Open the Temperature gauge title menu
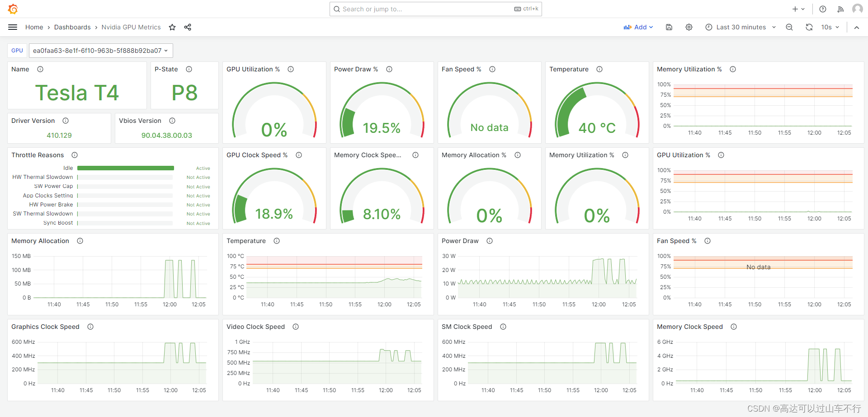Image resolution: width=868 pixels, height=417 pixels. (x=569, y=69)
